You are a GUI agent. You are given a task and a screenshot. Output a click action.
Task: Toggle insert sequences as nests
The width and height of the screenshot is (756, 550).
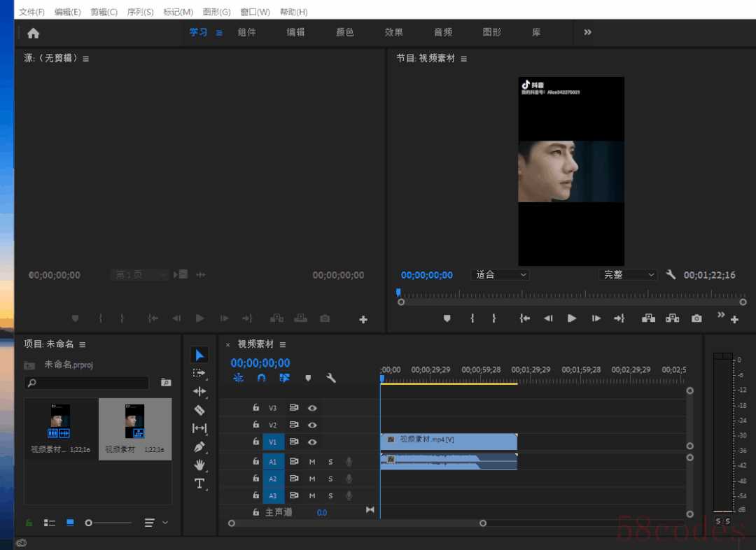(x=238, y=378)
